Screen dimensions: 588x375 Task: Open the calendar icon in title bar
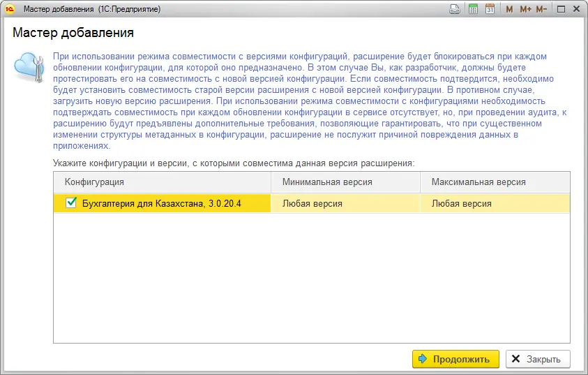490,9
